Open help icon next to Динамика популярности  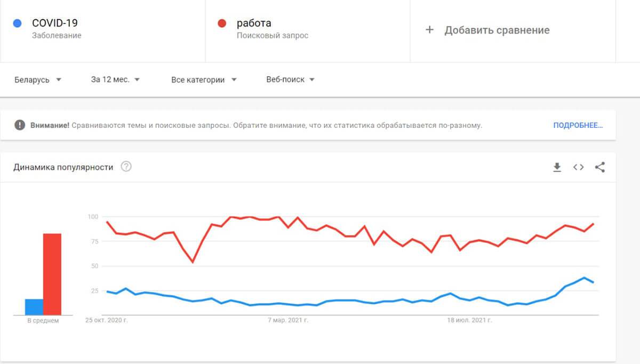[x=126, y=167]
